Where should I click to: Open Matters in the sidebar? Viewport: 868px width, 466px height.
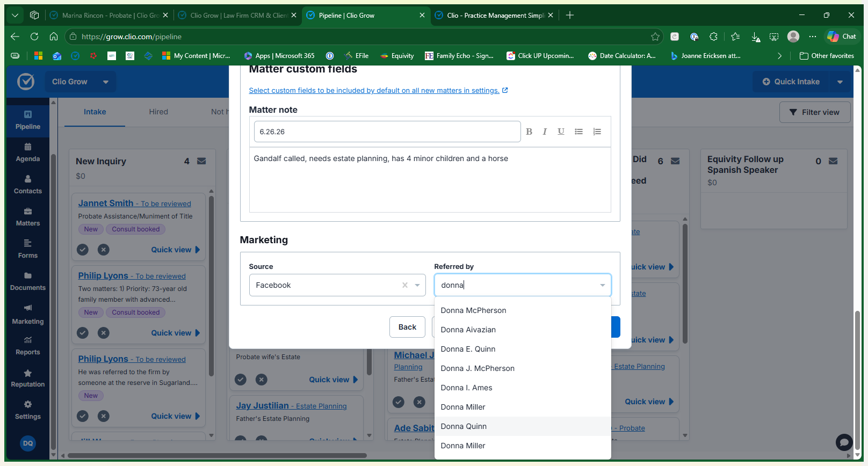[28, 217]
